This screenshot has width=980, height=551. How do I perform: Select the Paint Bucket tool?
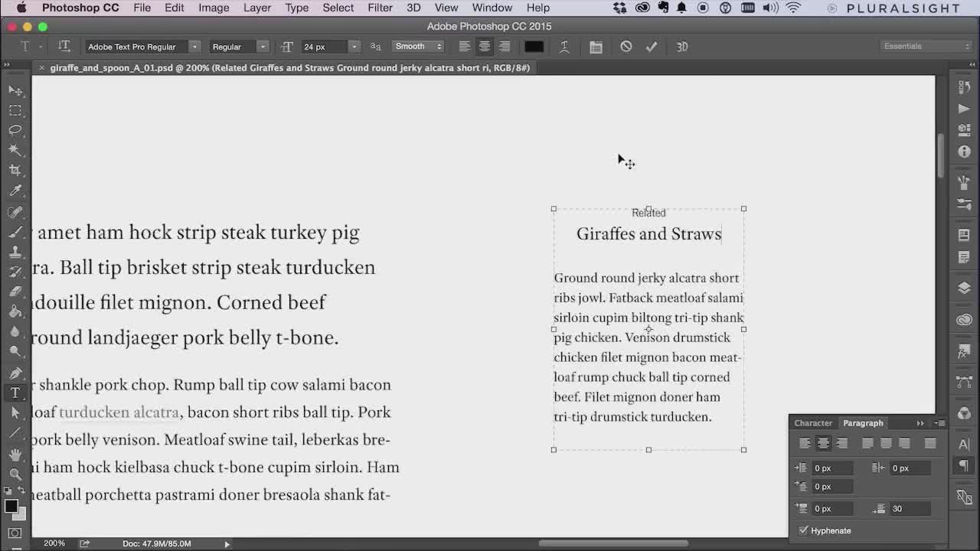(x=15, y=311)
